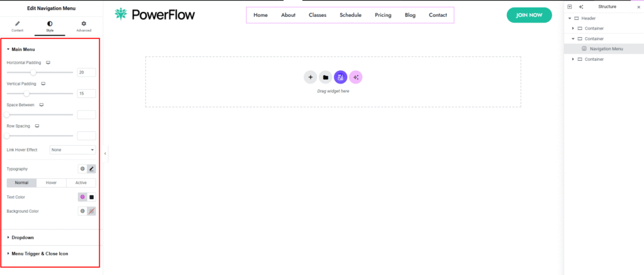644x275 pixels.
Task: Click the pink AI sparkle icon in canvas
Action: click(356, 77)
